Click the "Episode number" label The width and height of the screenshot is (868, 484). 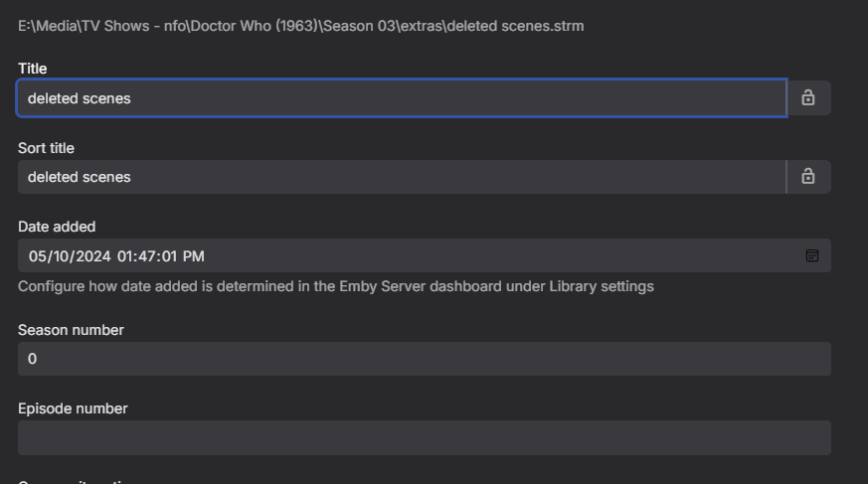[73, 408]
